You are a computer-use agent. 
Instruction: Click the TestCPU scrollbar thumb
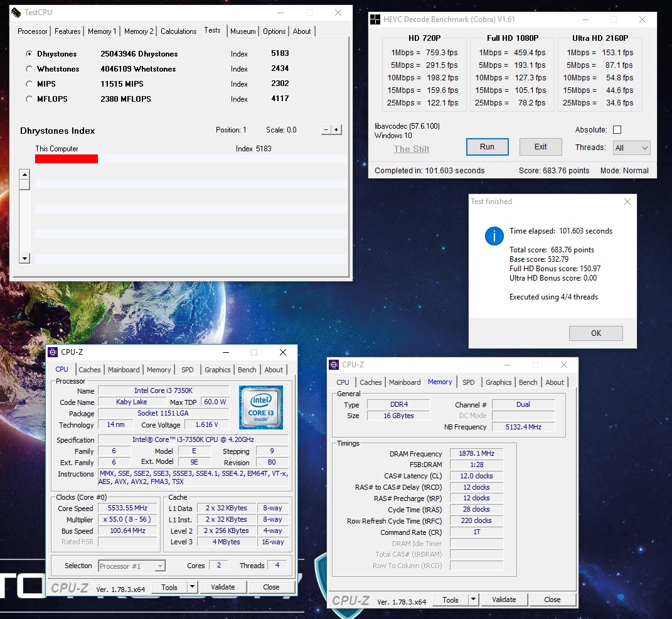[x=24, y=185]
